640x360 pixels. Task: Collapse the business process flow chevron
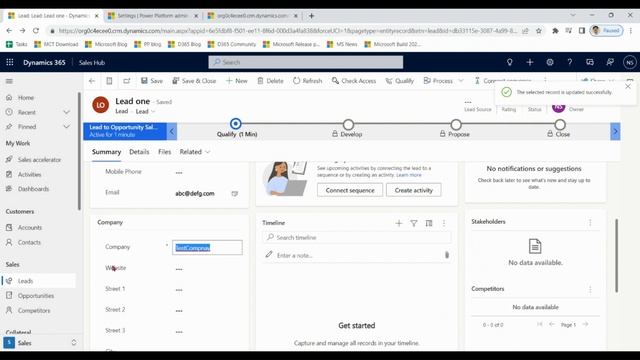point(172,131)
